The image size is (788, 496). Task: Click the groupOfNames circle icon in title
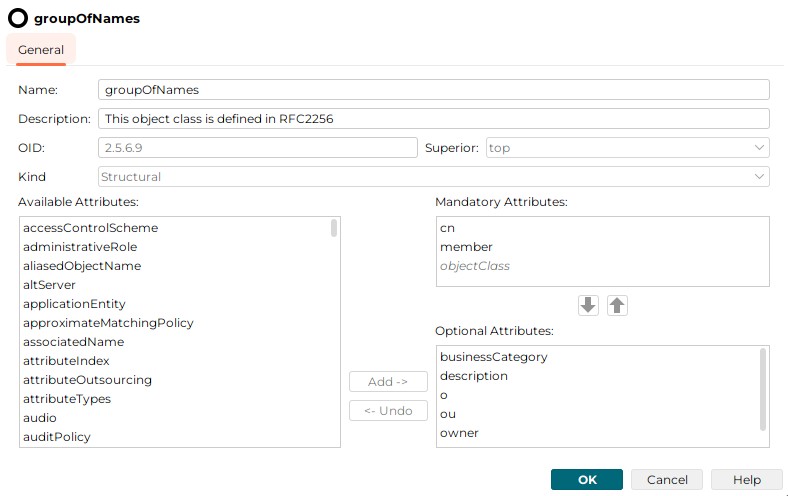18,18
